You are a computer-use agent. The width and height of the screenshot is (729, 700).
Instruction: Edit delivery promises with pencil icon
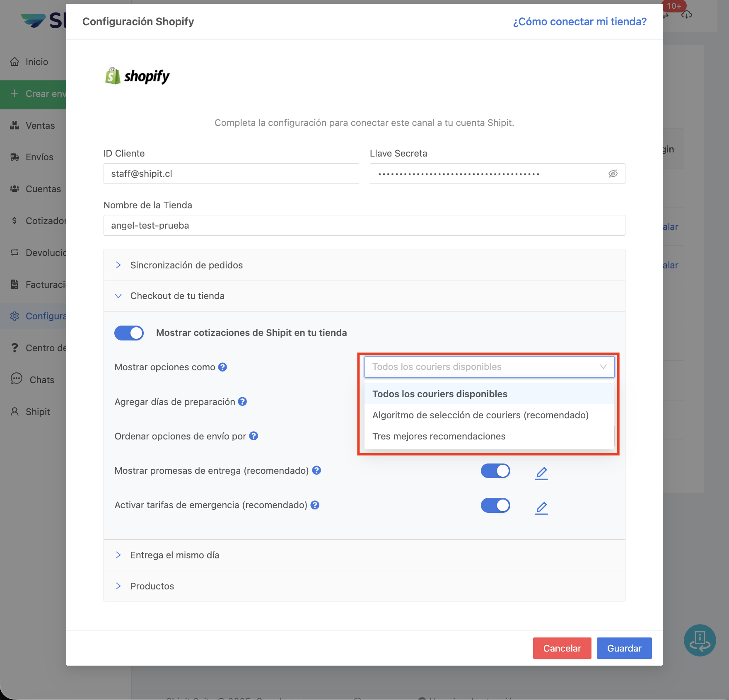click(541, 473)
